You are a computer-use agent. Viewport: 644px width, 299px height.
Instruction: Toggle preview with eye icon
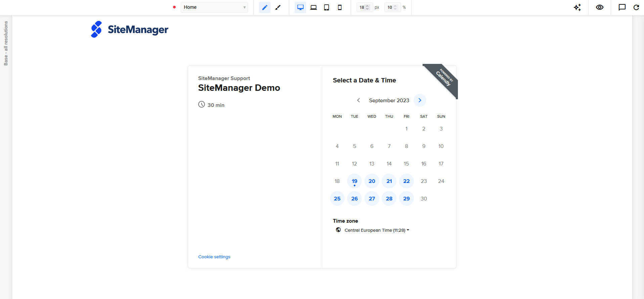[x=600, y=7]
